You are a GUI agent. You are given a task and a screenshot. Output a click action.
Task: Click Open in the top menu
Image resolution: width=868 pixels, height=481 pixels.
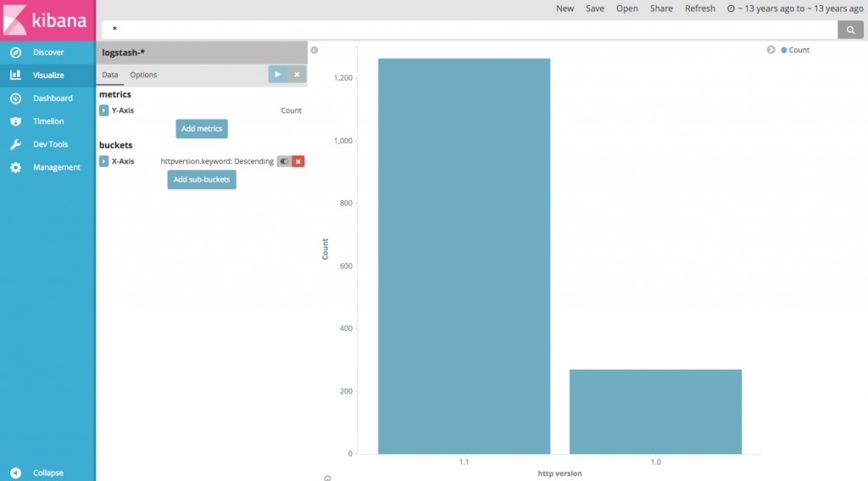point(627,8)
